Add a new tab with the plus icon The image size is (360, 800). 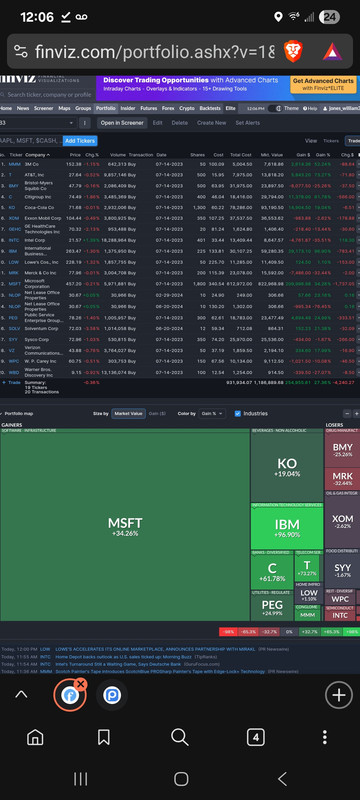(339, 695)
